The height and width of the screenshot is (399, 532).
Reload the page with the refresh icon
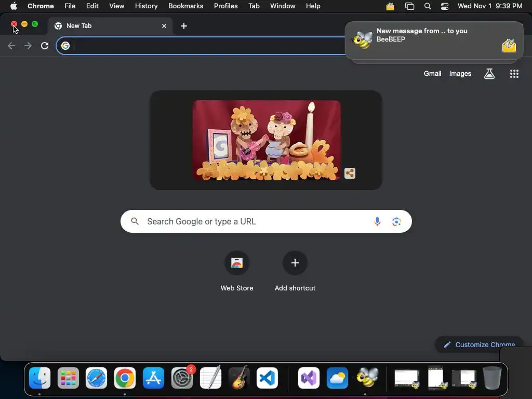[x=45, y=46]
